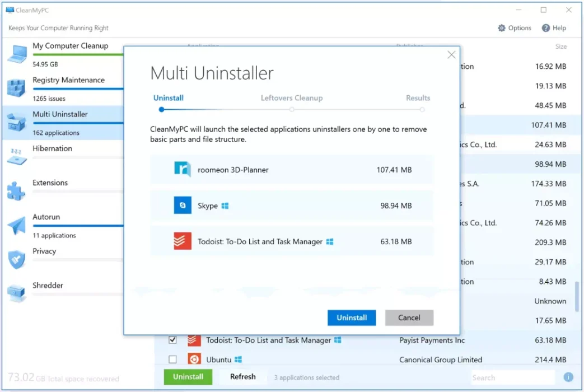The image size is (584, 392).
Task: Cancel the Multi Uninstaller dialog
Action: point(409,318)
